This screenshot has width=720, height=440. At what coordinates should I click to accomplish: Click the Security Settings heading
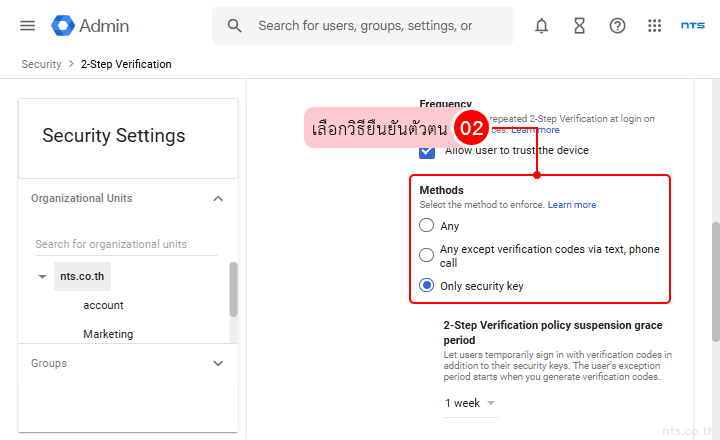[x=114, y=136]
